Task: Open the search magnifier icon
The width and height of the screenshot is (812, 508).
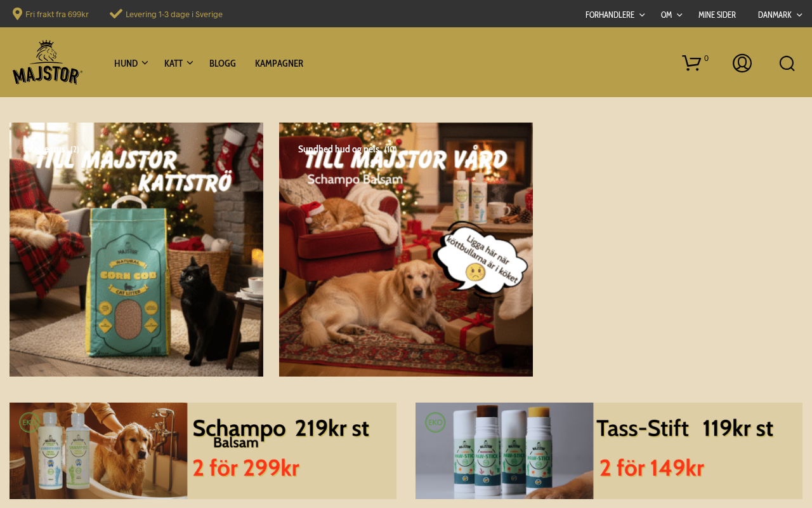Action: pyautogui.click(x=787, y=63)
